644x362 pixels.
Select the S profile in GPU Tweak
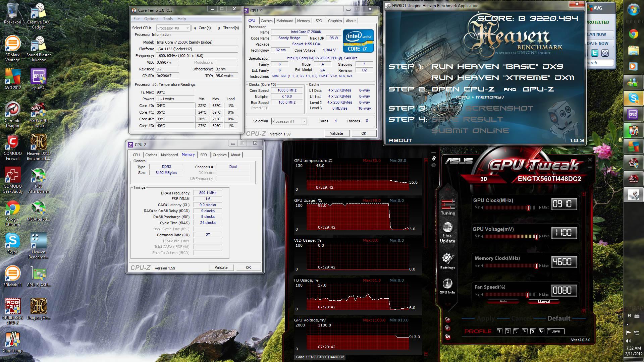(533, 331)
